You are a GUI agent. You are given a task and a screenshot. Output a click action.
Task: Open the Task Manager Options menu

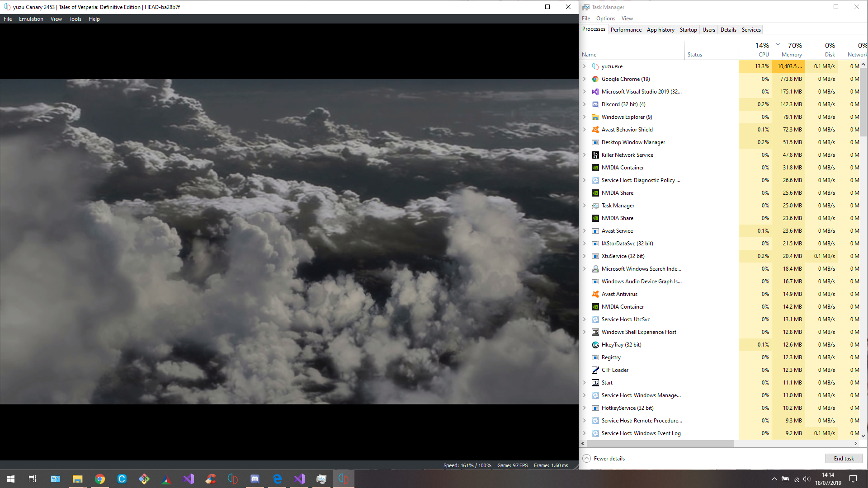605,19
